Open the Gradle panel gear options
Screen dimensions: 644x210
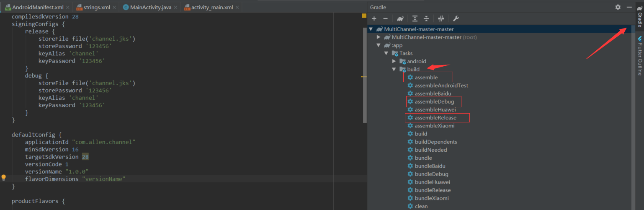(x=618, y=7)
